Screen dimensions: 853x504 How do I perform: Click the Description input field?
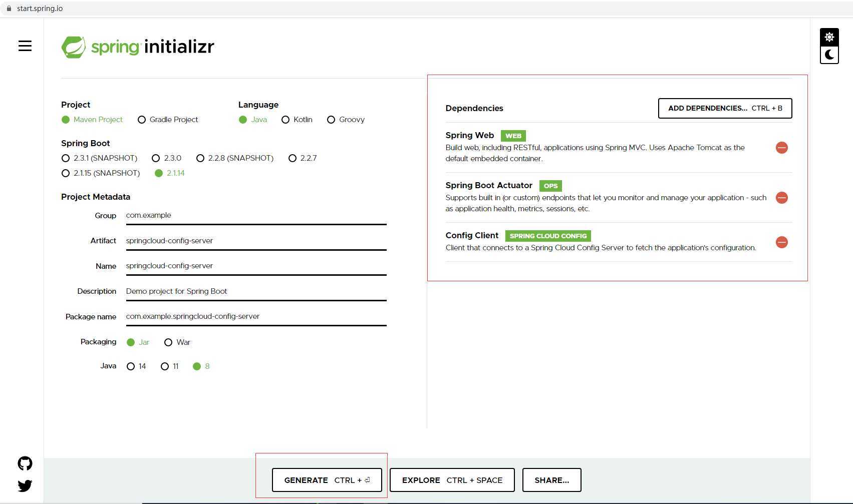[x=256, y=291]
